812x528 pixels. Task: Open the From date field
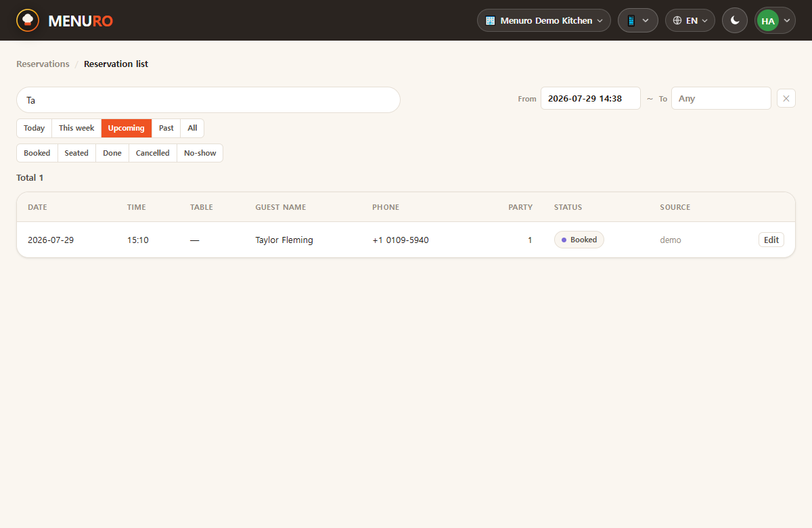591,98
